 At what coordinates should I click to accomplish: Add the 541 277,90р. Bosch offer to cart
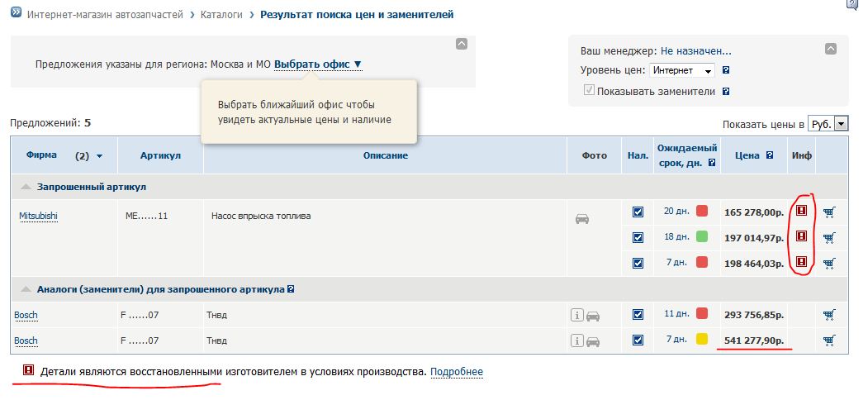click(x=829, y=340)
